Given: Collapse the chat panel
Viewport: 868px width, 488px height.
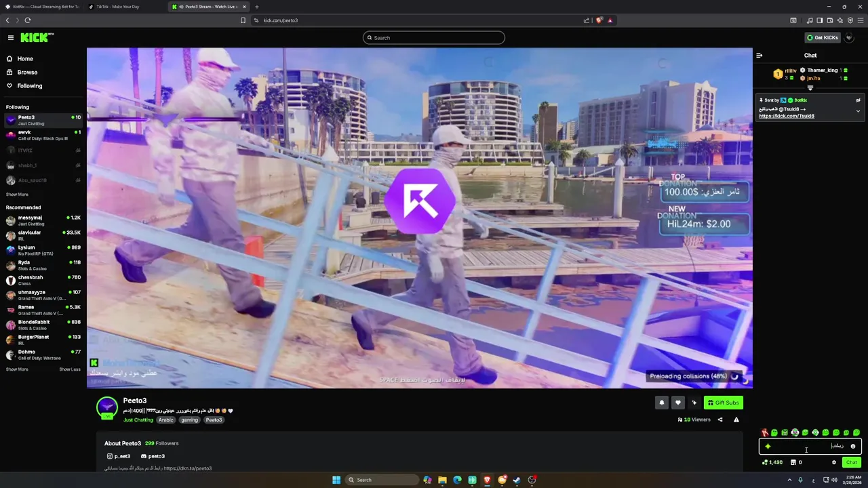Looking at the screenshot, I should 759,56.
